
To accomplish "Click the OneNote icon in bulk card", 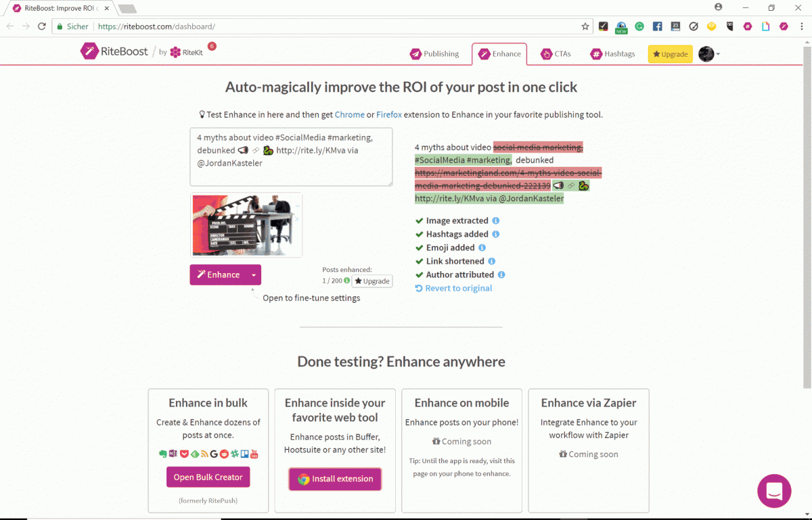I will click(173, 454).
